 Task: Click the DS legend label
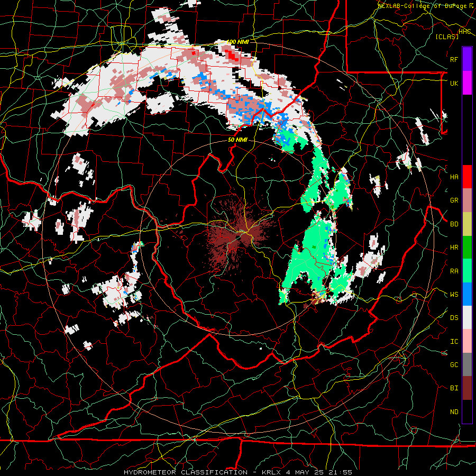454,318
